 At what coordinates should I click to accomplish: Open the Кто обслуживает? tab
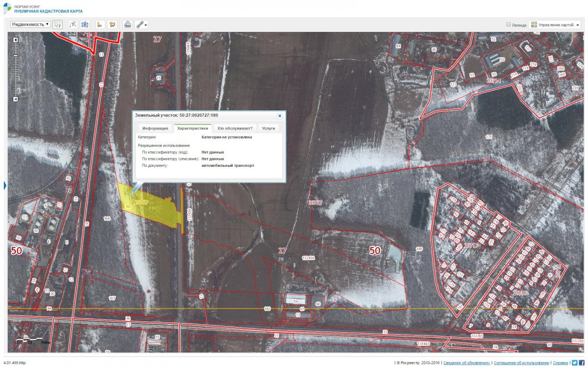tap(235, 129)
